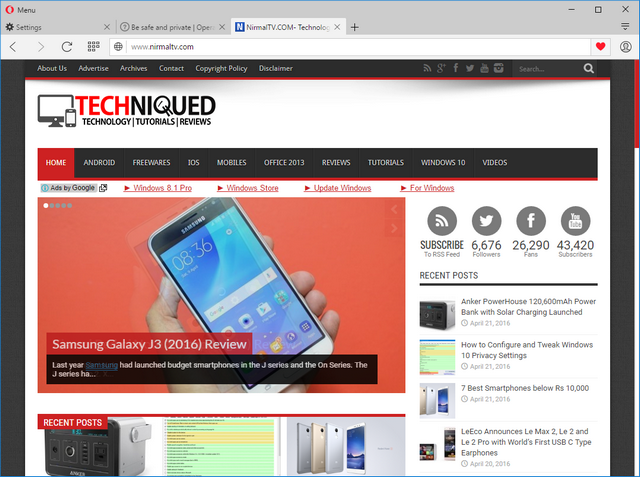Open 7 Best Smartphones below Rs 10,000
The width and height of the screenshot is (640, 477).
point(525,388)
